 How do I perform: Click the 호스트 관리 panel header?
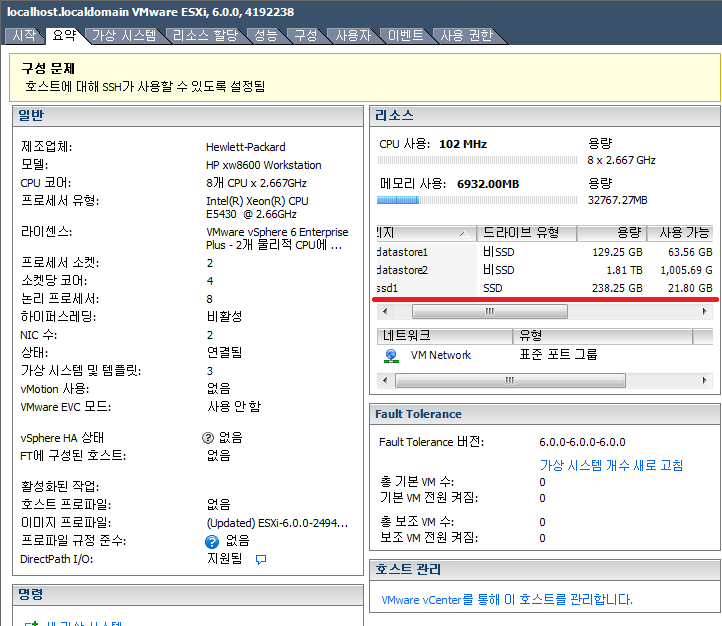coord(545,569)
